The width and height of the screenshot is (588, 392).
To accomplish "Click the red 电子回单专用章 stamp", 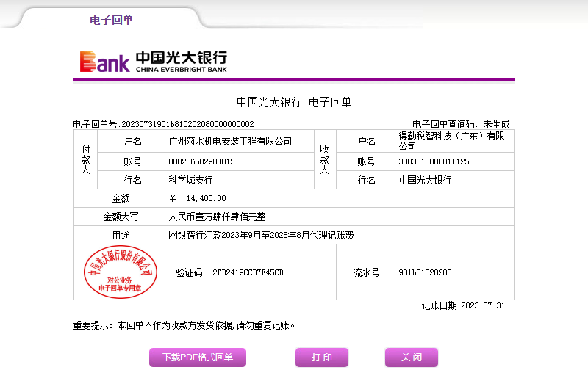I will point(121,272).
